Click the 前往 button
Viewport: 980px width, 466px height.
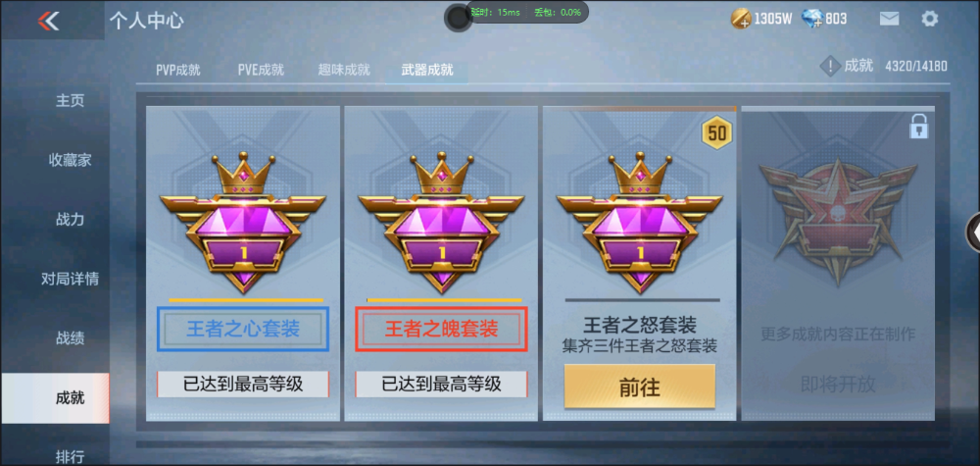coord(639,387)
